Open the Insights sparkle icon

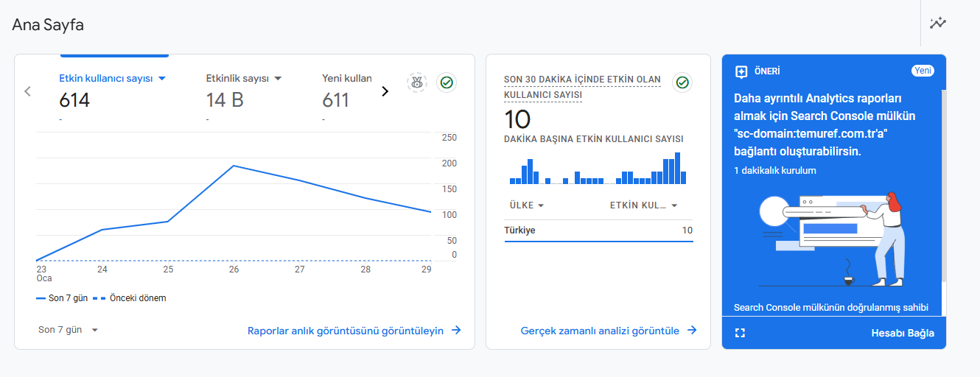point(937,23)
